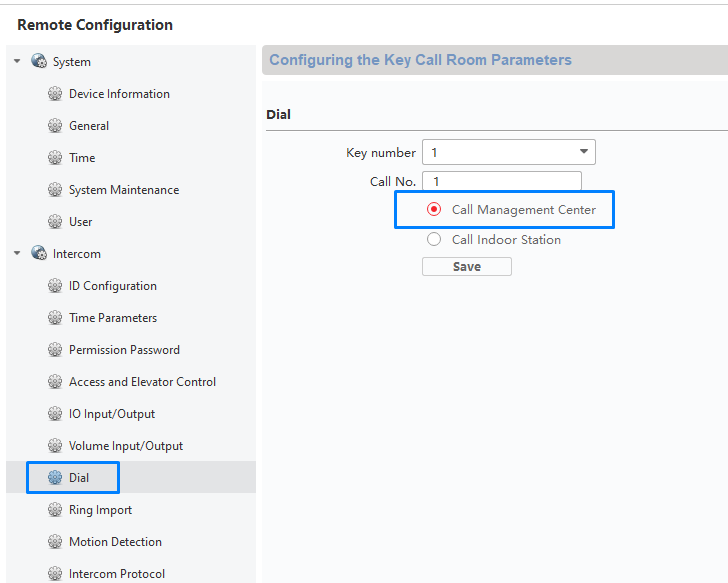Open Access and Elevator Control

pos(142,382)
